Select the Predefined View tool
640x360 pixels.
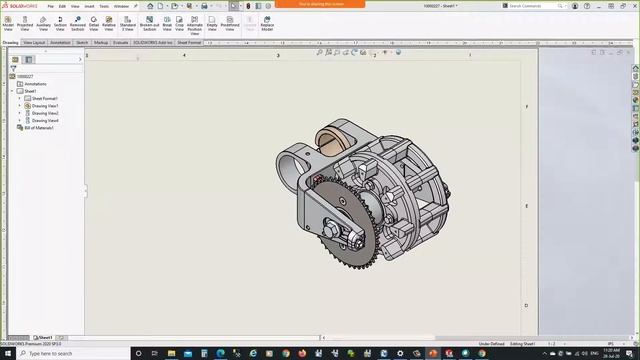pyautogui.click(x=230, y=24)
